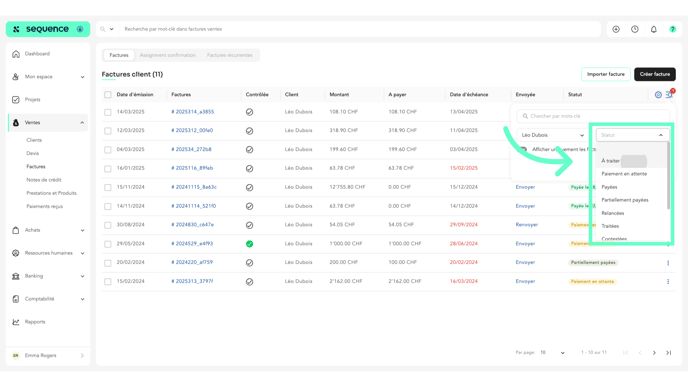Viewport: 688px width, 387px height.
Task: Tick the checkbox for invoice dated 16/01/2025
Action: (108, 168)
